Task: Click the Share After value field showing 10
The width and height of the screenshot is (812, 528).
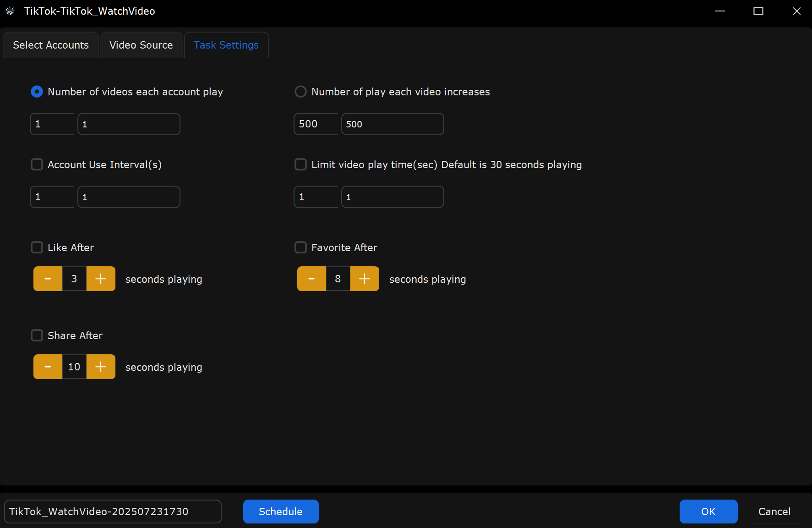Action: (x=74, y=367)
